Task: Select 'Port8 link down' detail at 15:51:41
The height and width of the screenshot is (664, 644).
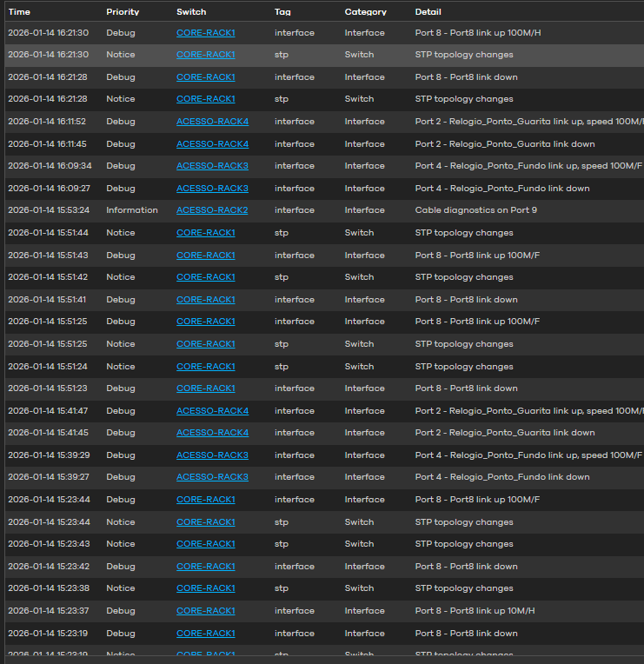Action: (x=466, y=299)
